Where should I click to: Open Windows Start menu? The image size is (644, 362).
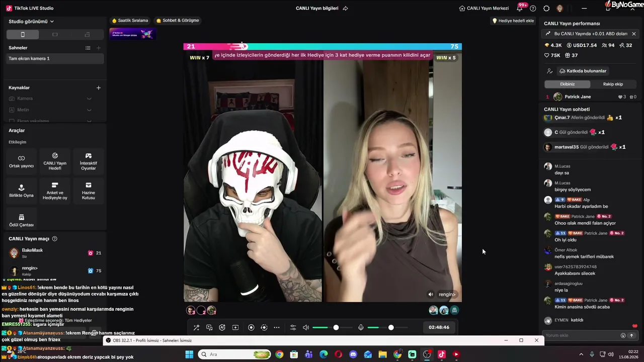[189, 354]
